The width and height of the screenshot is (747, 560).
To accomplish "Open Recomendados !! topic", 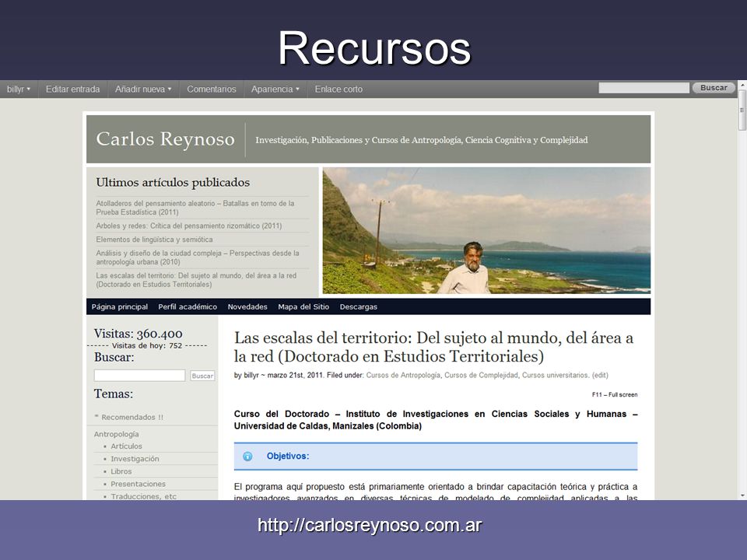I will (x=132, y=417).
